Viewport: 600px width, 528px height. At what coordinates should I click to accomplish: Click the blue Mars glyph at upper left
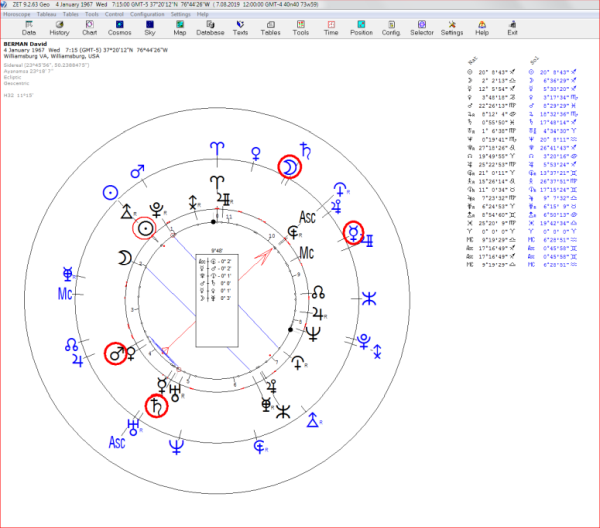(137, 171)
